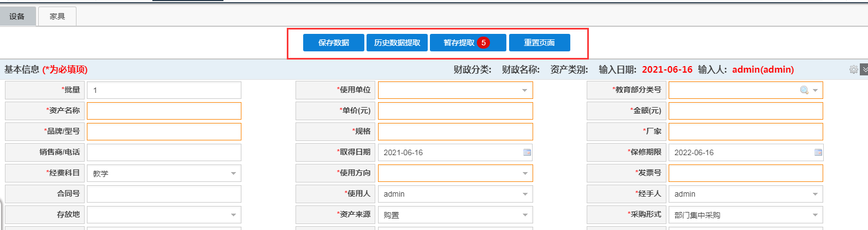Open calendar picker for 保修期限 field
Viewport: 868px width, 230px height.
[818, 152]
